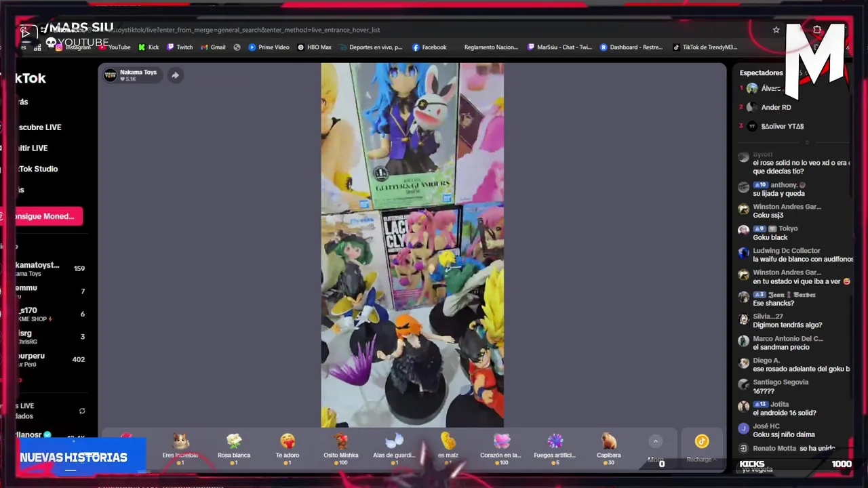
Task: Open the Prime Video bookmark
Action: (269, 47)
